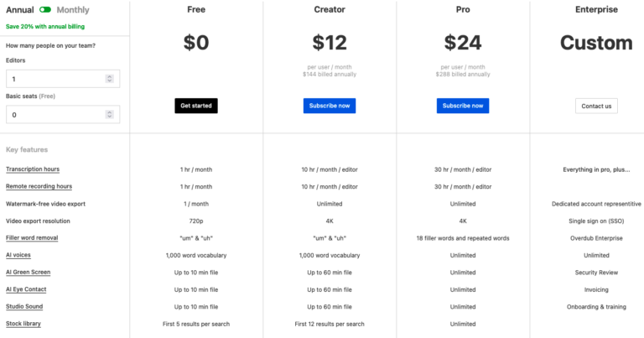The image size is (644, 338).
Task: Click the Editors stepper arrows
Action: pyautogui.click(x=109, y=79)
